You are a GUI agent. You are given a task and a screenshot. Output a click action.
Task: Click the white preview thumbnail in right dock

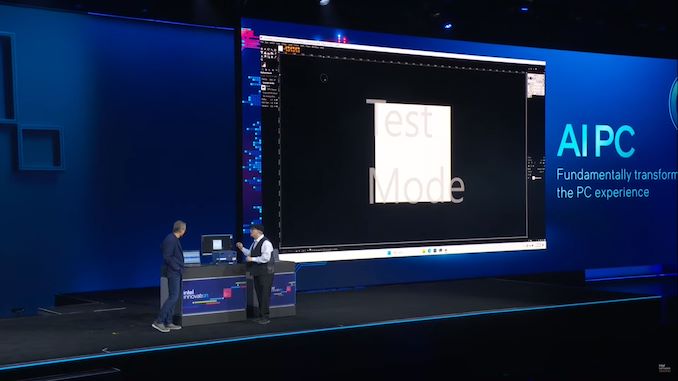536,85
